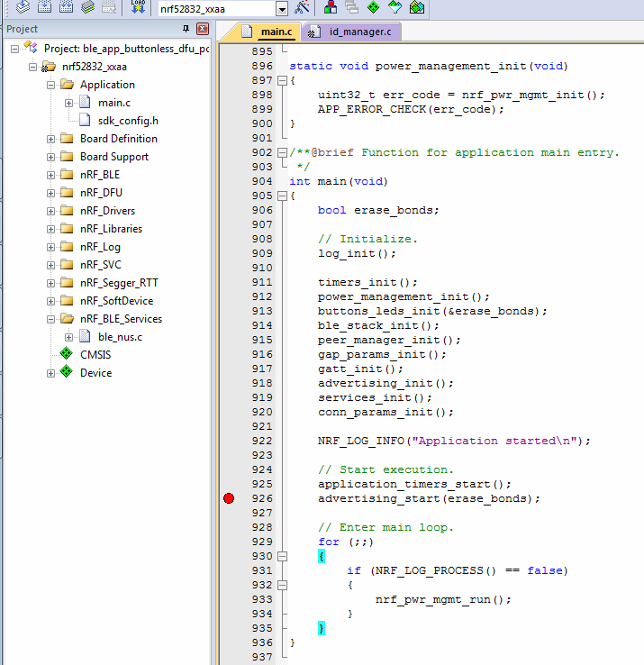Open the Pack Installer icon

click(x=417, y=7)
